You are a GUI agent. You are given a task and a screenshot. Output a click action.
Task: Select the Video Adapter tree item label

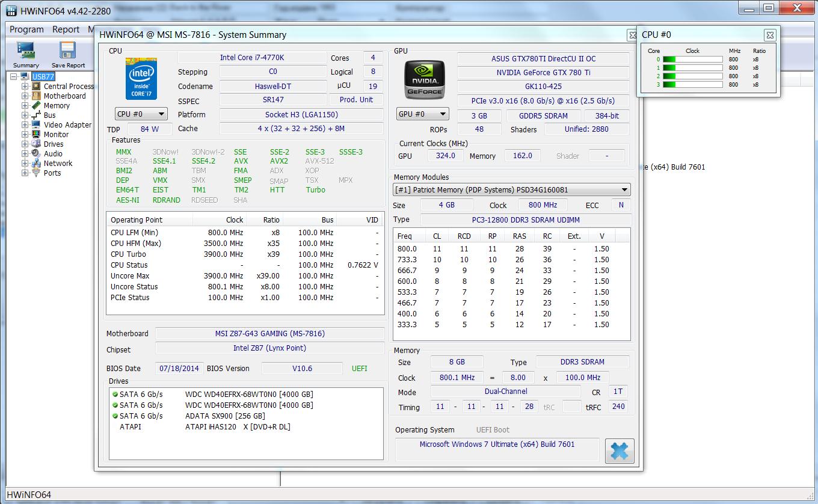coord(67,124)
